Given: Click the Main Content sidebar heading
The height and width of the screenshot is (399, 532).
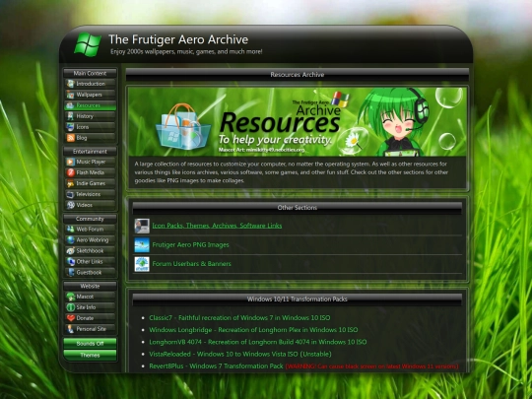Looking at the screenshot, I should coord(90,73).
